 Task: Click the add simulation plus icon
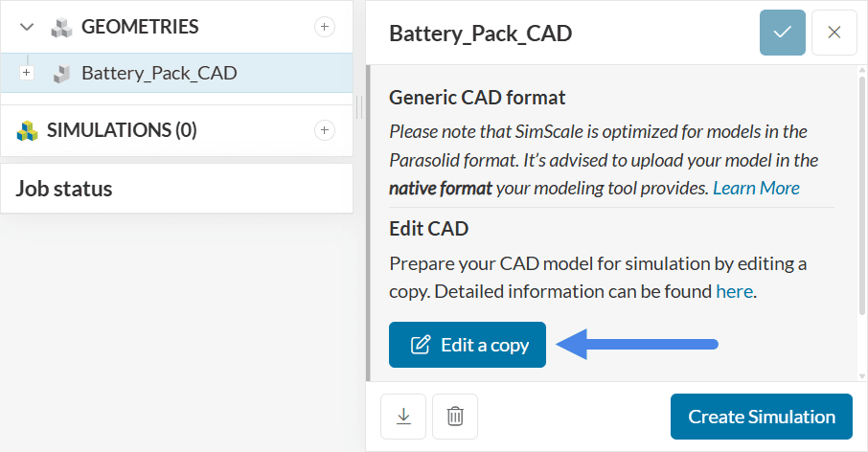tap(325, 130)
